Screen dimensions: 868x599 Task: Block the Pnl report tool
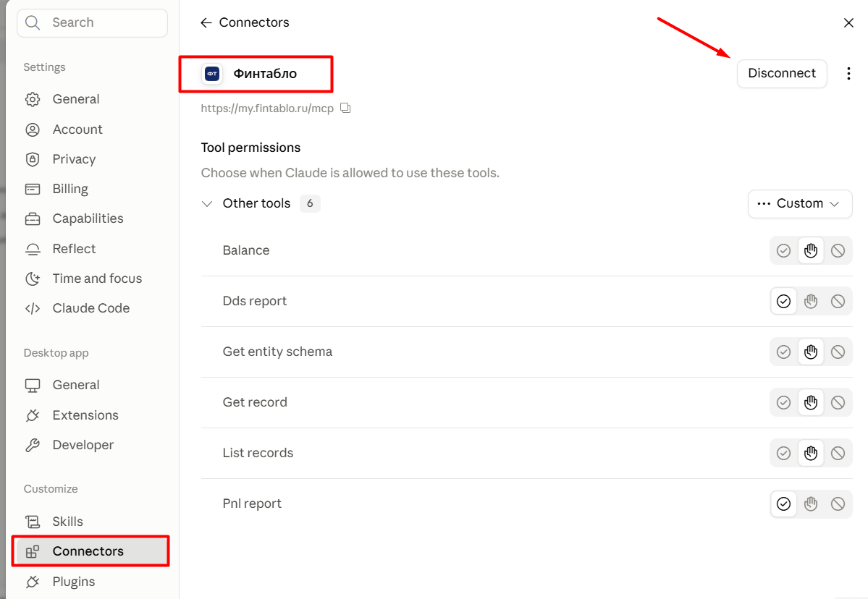tap(838, 504)
